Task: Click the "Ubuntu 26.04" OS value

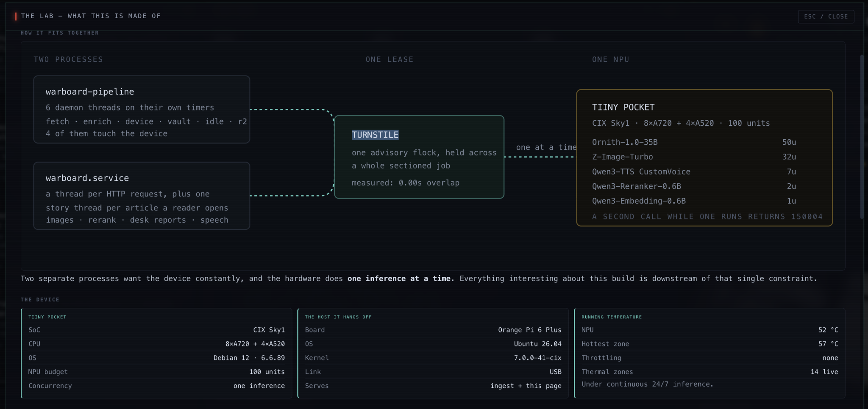Action: (538, 344)
